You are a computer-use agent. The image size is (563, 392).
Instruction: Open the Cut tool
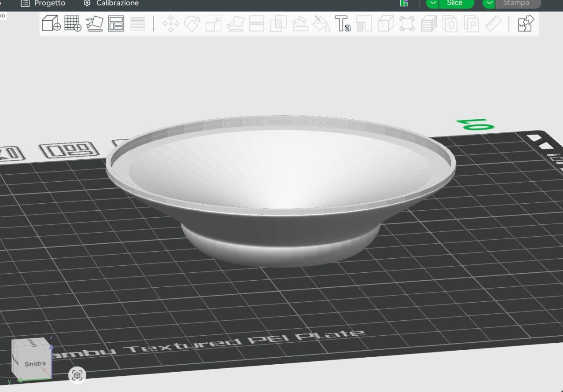256,23
